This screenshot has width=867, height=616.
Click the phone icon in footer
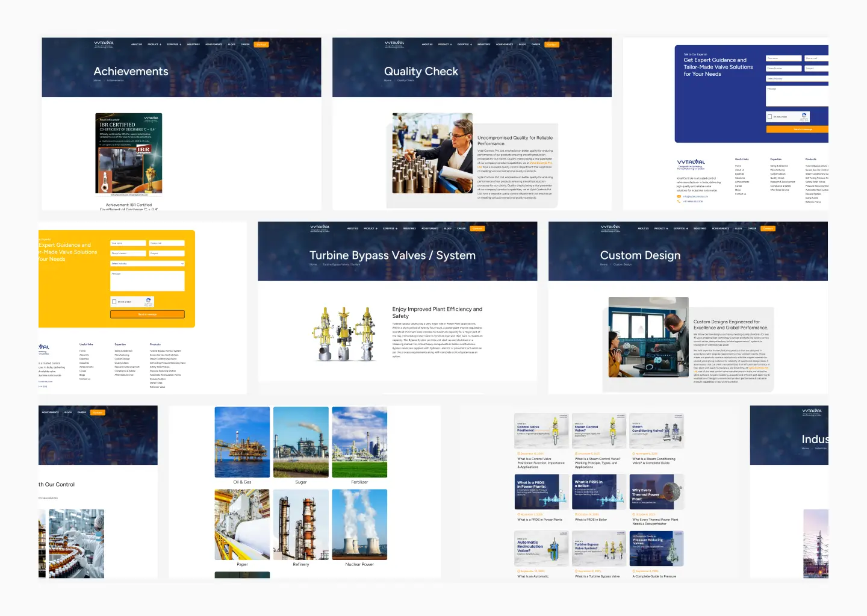pos(679,201)
